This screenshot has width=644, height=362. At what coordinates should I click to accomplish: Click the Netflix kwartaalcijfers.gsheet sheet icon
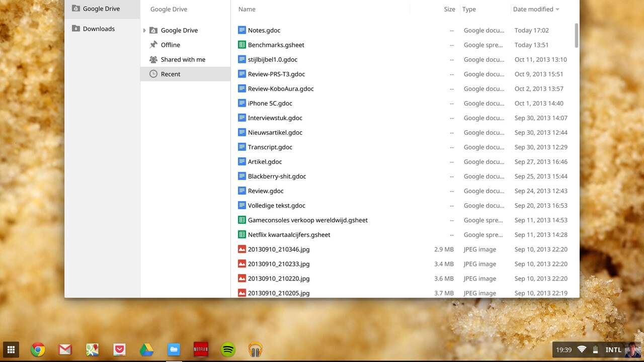tap(242, 234)
